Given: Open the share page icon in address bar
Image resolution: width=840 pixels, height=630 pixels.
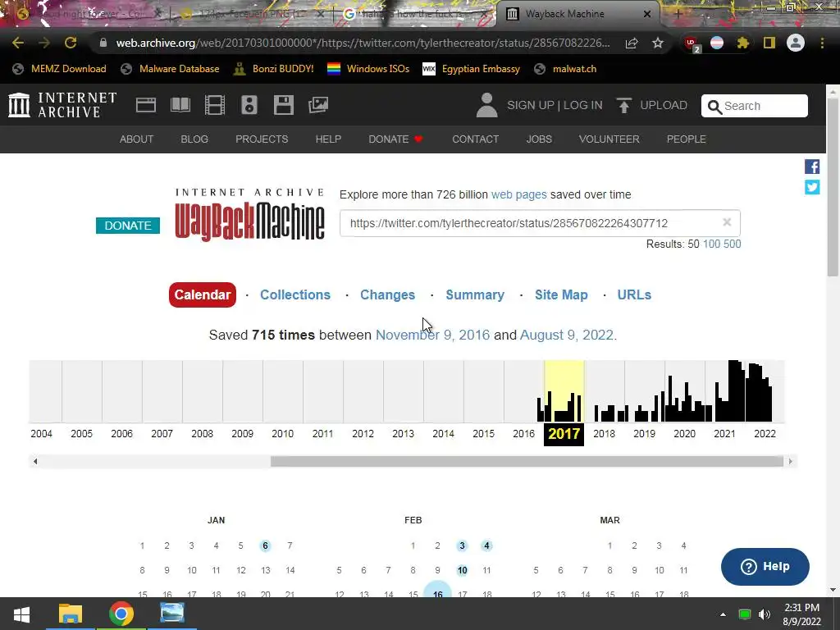Looking at the screenshot, I should pyautogui.click(x=632, y=43).
